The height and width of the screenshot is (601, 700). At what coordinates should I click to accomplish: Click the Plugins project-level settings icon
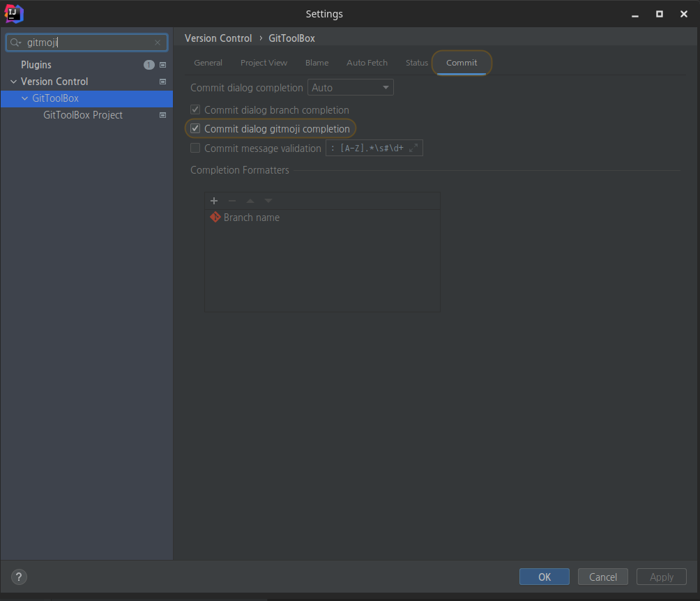click(x=163, y=66)
